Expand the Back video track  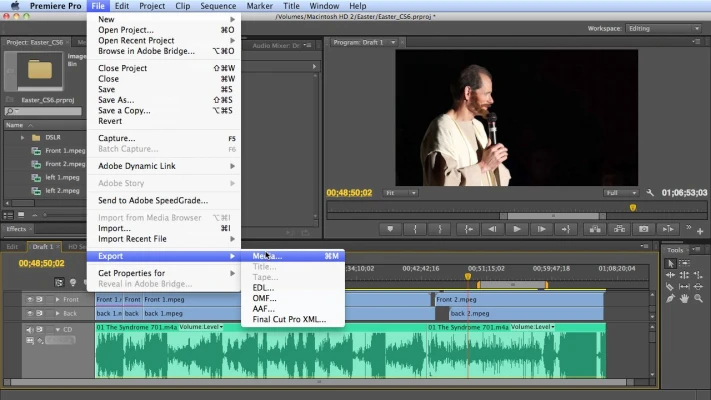(x=58, y=313)
